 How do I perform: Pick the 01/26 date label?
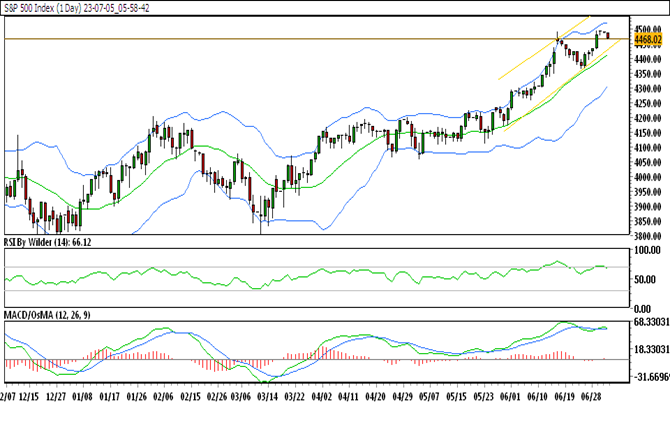click(x=137, y=397)
